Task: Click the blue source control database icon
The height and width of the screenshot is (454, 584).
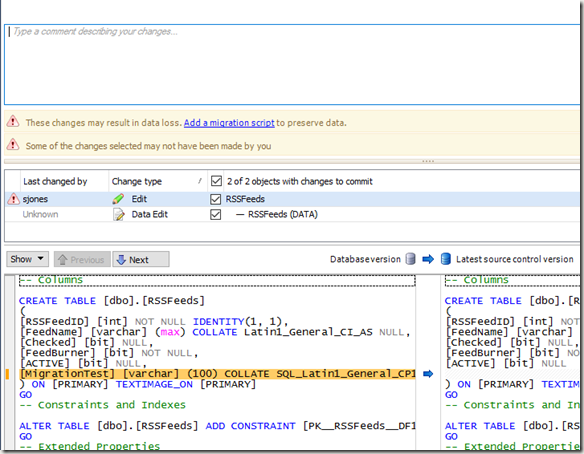Action: (446, 259)
